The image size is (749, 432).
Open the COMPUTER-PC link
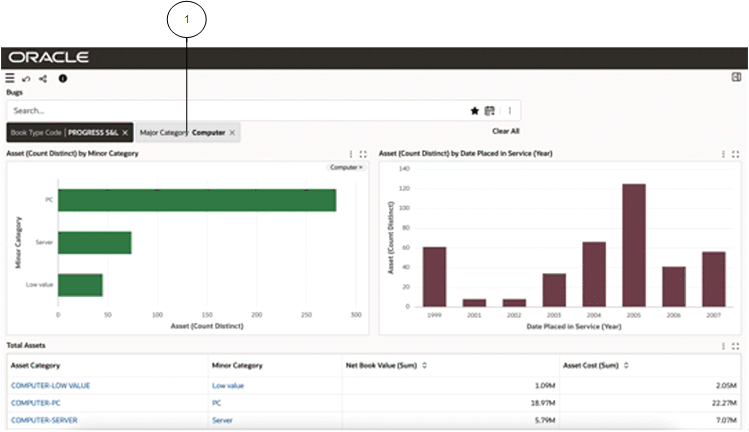[36, 403]
